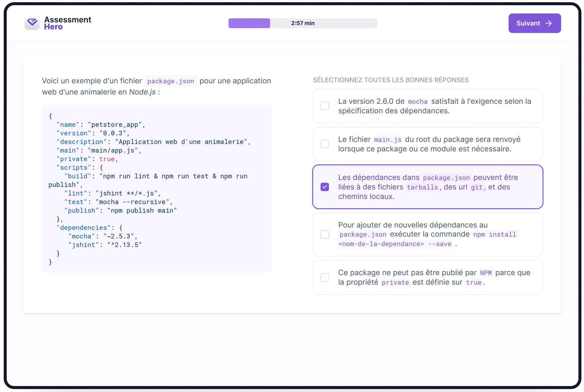Click the 2:57 min timer label
The image size is (584, 392).
[303, 23]
